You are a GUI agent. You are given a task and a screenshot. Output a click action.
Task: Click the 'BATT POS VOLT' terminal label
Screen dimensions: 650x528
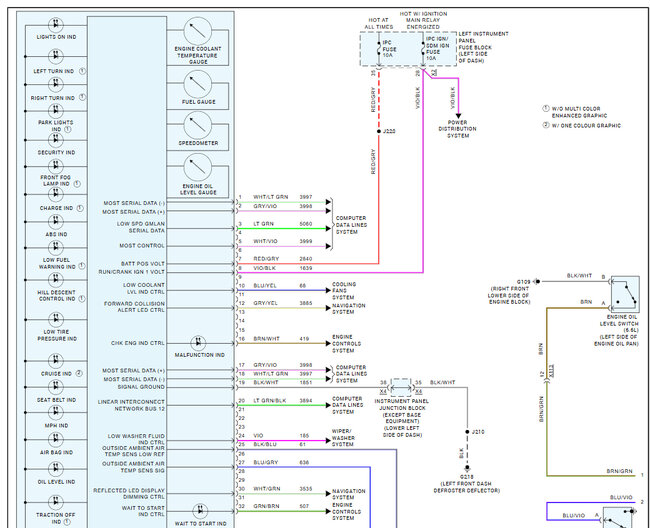tap(143, 264)
